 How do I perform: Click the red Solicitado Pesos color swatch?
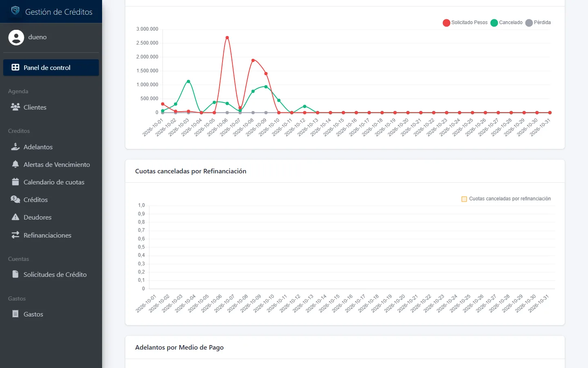[446, 22]
